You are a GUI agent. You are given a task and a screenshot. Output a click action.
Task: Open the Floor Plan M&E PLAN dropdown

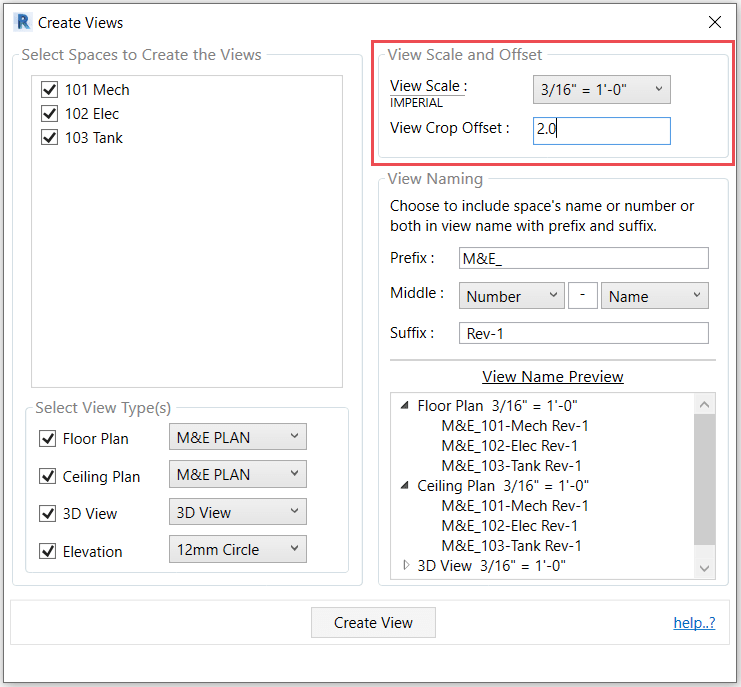(237, 437)
